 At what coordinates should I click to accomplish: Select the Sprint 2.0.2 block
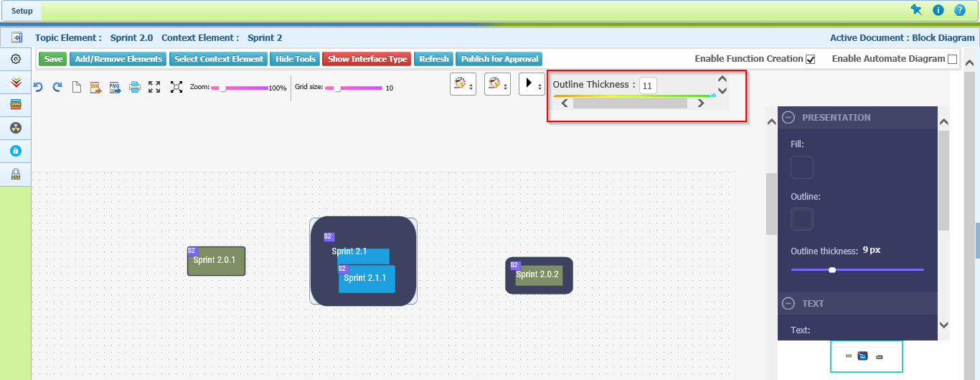coord(539,275)
